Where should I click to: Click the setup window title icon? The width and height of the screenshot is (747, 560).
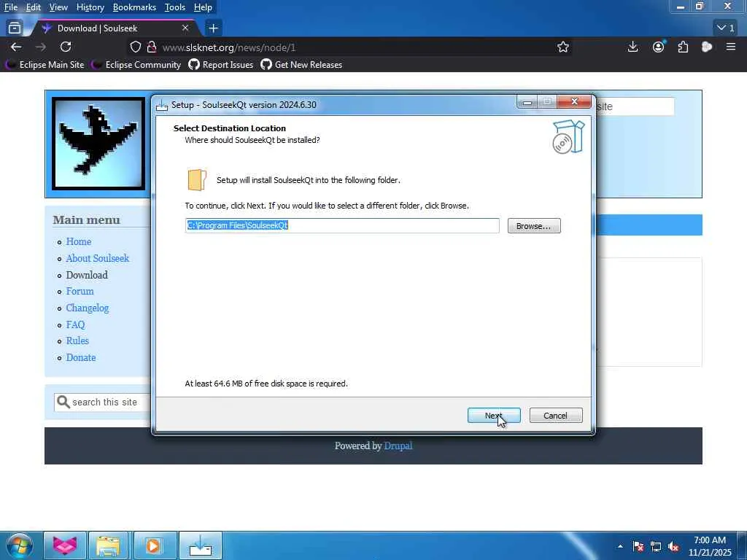[x=162, y=105]
